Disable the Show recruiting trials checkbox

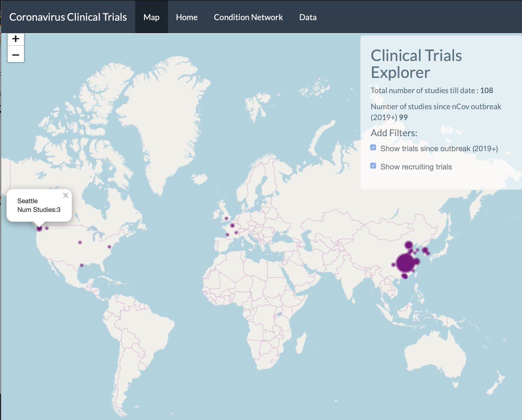(373, 165)
